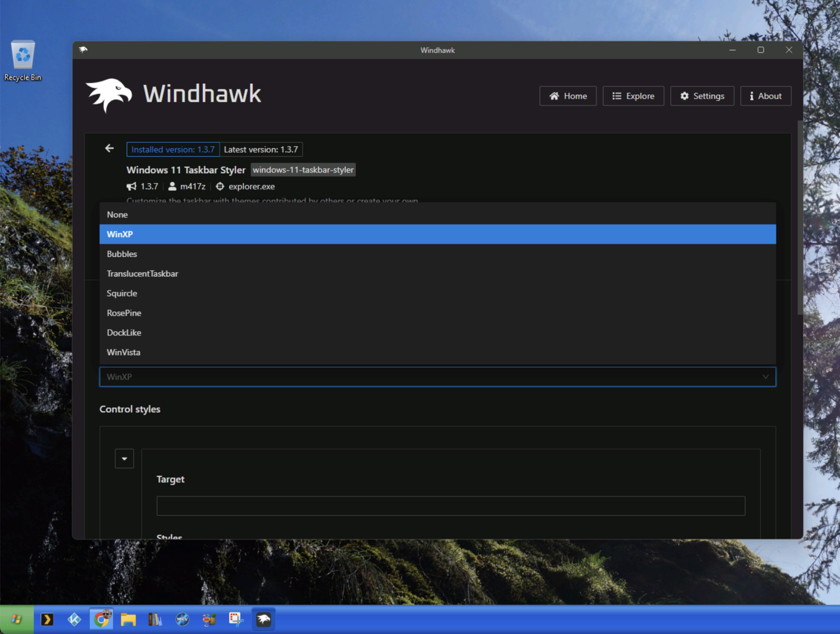Click the back arrow navigation button

[108, 148]
